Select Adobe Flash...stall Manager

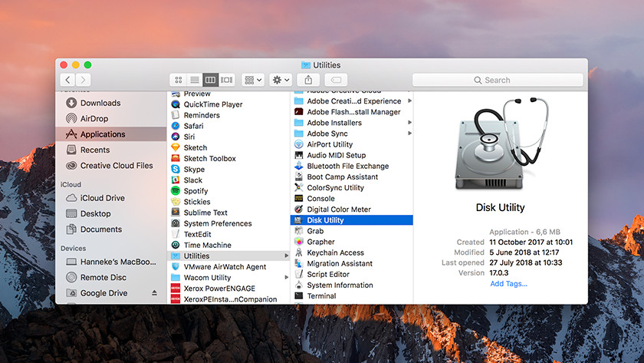(352, 112)
